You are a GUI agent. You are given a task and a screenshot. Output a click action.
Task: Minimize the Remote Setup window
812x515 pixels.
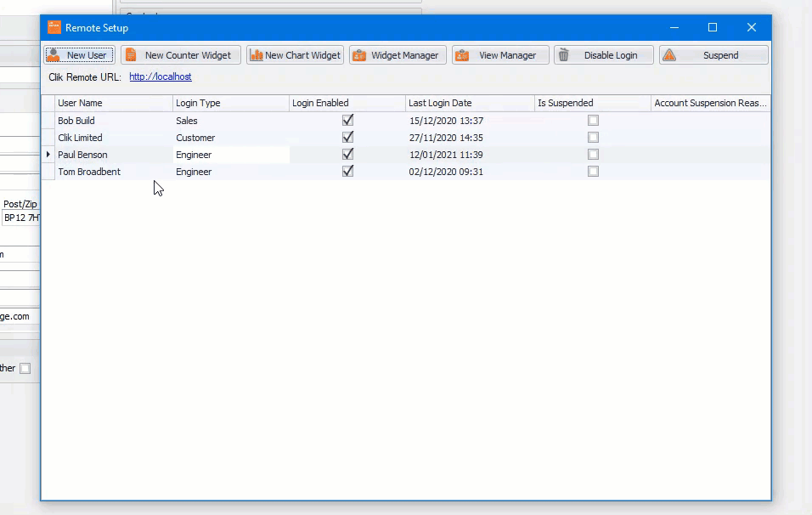click(x=674, y=27)
